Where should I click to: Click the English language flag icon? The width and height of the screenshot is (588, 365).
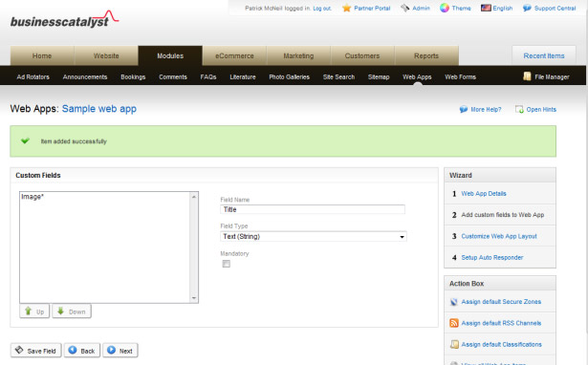[486, 8]
